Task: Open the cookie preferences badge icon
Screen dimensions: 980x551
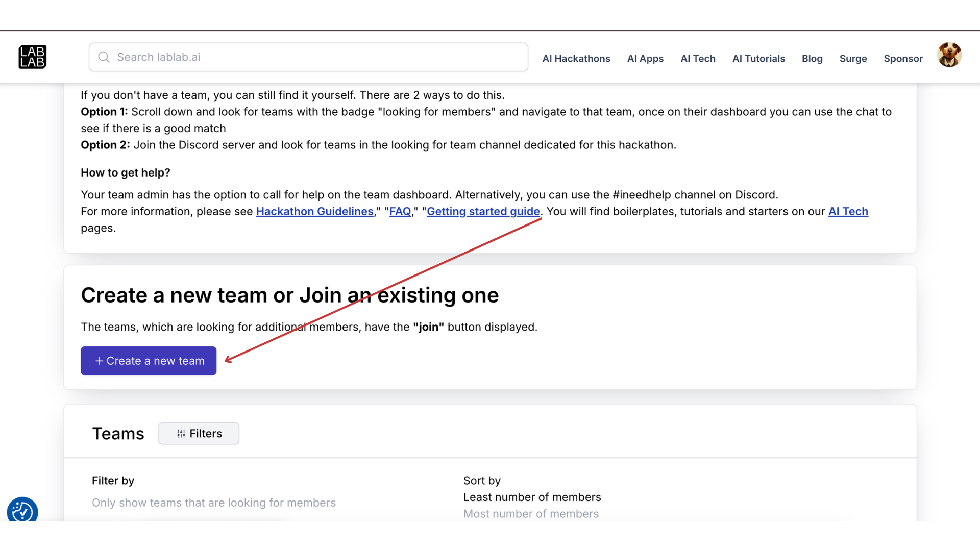Action: (22, 510)
